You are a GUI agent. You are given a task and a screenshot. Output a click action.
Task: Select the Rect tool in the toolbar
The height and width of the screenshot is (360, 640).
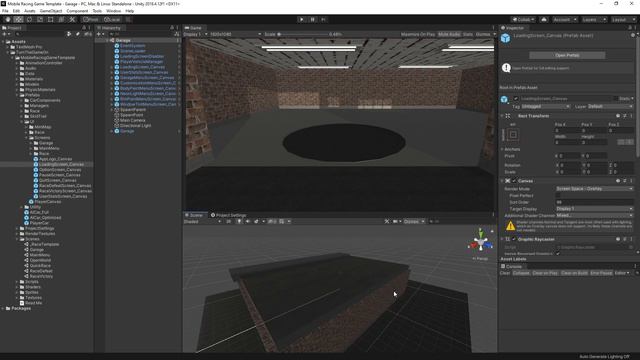[x=50, y=19]
